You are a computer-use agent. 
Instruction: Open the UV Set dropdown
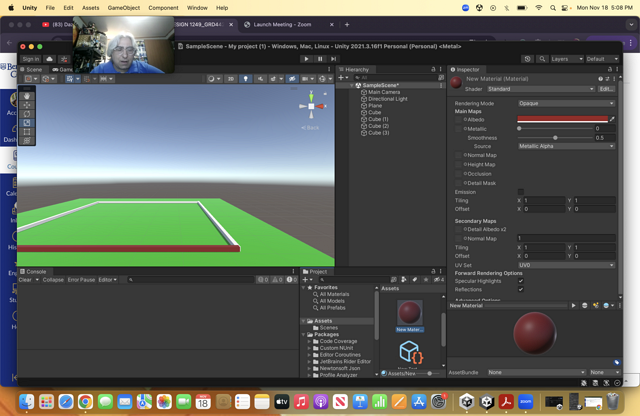pyautogui.click(x=566, y=265)
